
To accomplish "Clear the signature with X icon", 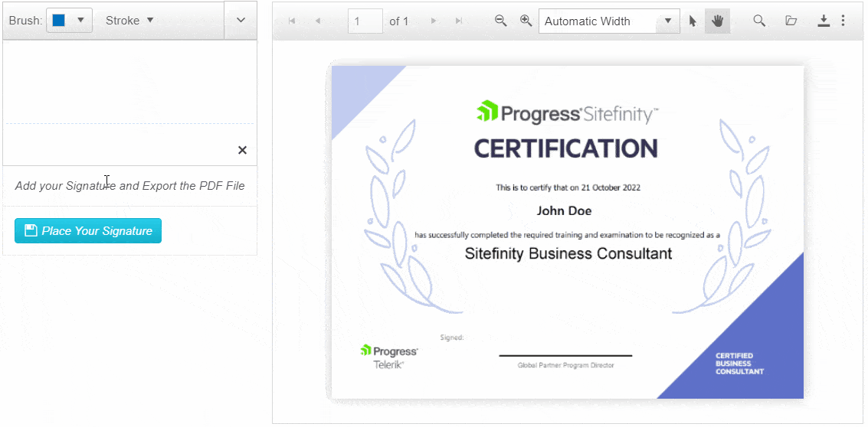I will coord(242,150).
